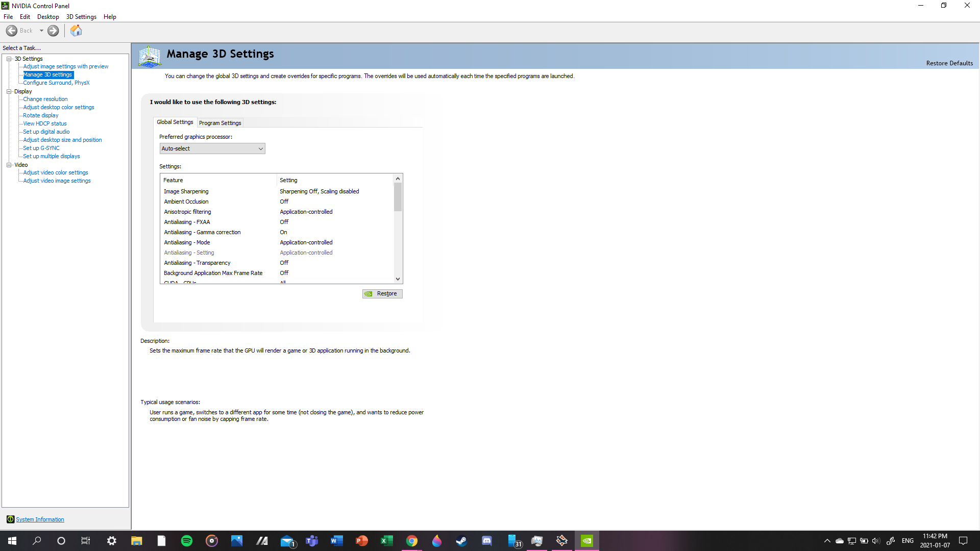Click the settings list scrollbar thumb
The height and width of the screenshot is (551, 980).
[398, 197]
